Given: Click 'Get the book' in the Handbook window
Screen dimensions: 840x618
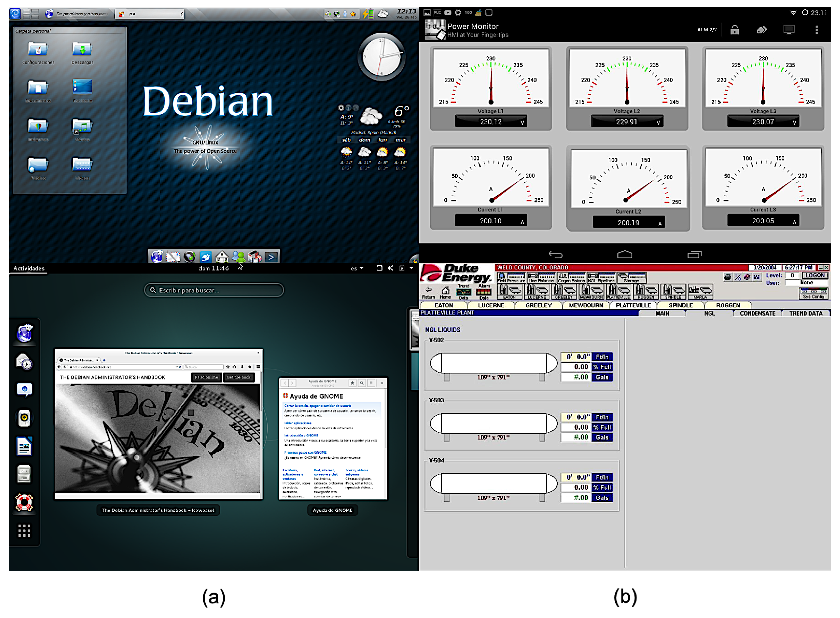Looking at the screenshot, I should [x=238, y=377].
